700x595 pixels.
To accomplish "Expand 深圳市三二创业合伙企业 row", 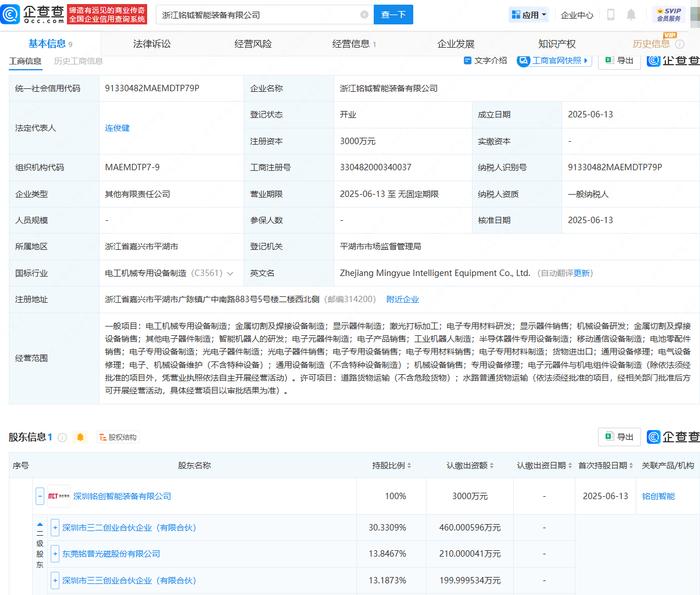I will pyautogui.click(x=55, y=528).
